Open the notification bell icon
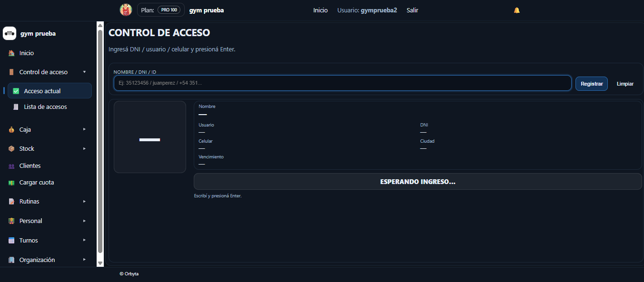This screenshot has width=644, height=282. 517,10
